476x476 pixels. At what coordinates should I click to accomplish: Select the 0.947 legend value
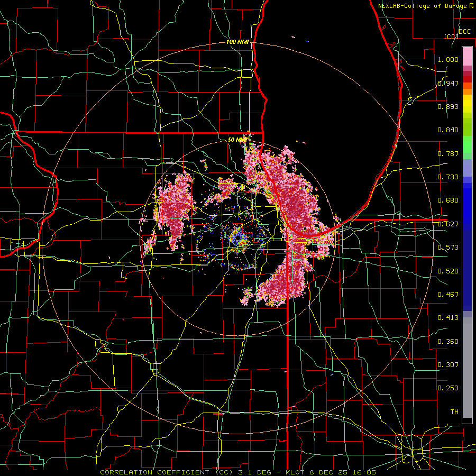[448, 83]
